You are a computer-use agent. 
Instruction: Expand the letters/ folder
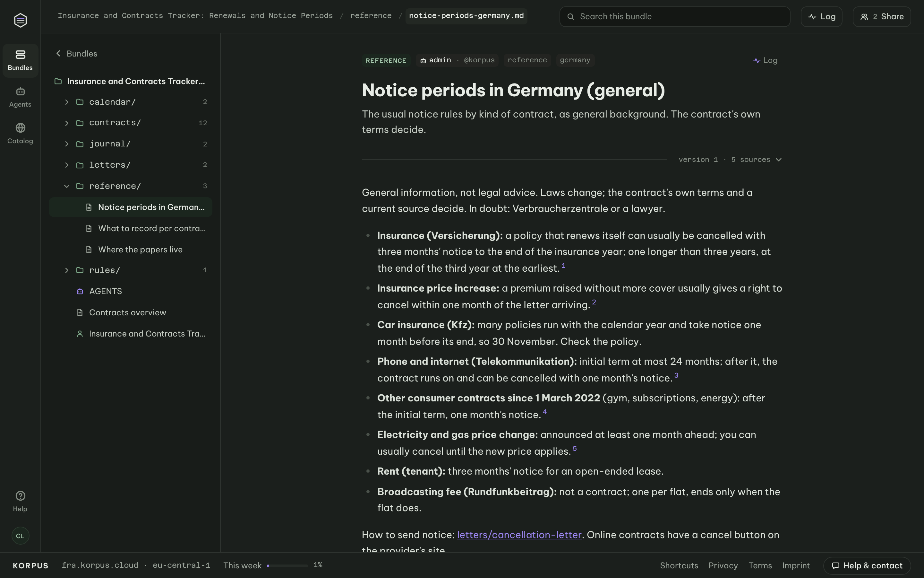(x=130, y=165)
